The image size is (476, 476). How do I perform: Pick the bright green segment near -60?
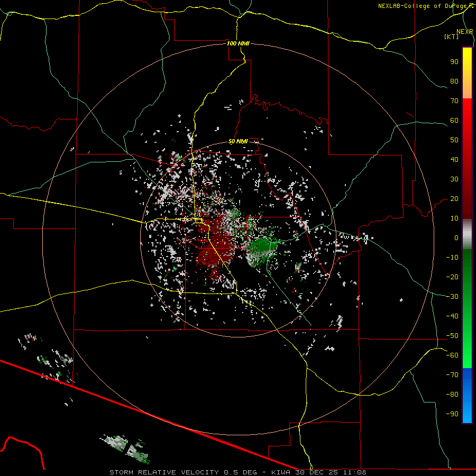coord(467,356)
